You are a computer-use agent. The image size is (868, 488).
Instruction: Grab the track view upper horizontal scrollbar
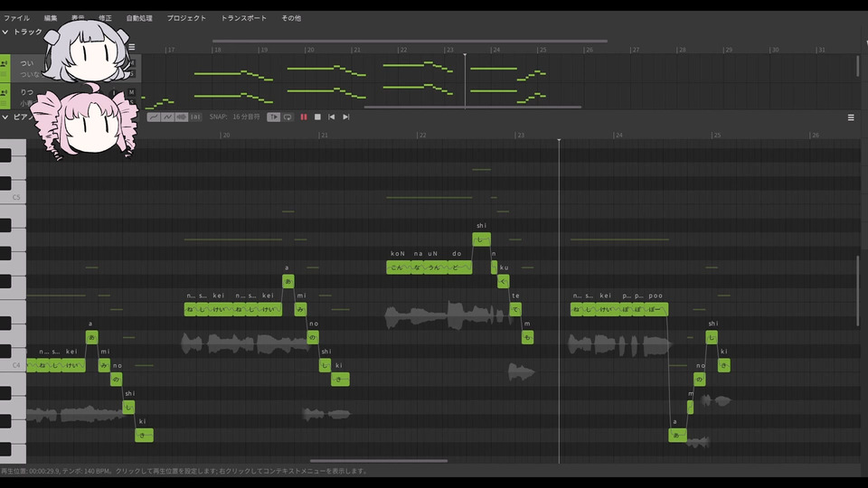410,41
